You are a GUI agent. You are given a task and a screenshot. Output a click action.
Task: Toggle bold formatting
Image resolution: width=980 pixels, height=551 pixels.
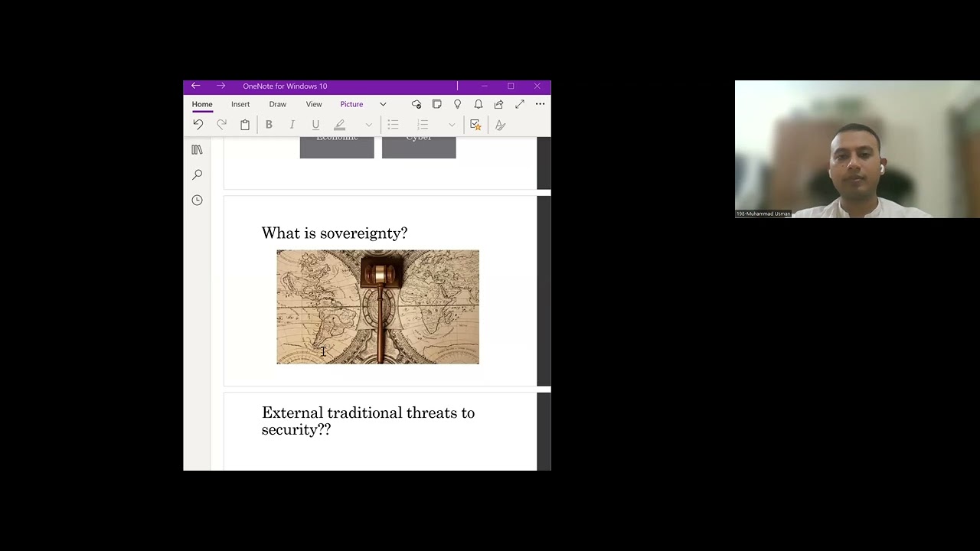269,125
